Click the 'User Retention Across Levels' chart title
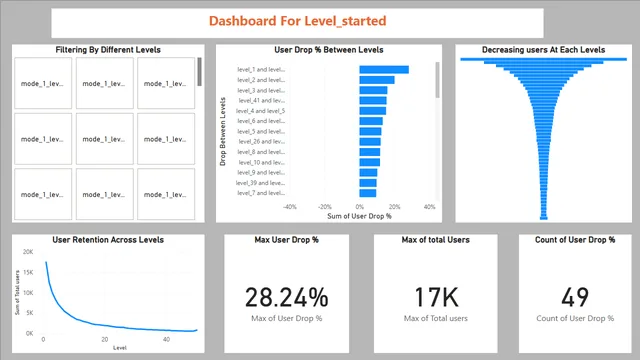This screenshot has width=640, height=360. click(x=108, y=240)
